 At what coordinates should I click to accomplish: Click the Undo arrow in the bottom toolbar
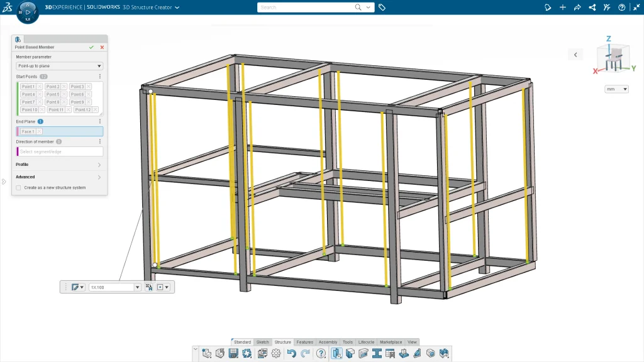[x=291, y=353]
